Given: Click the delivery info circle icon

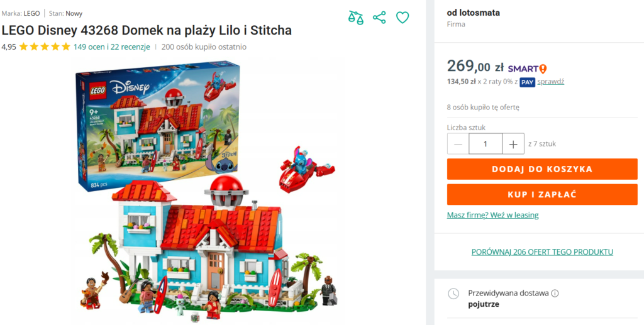Looking at the screenshot, I should [555, 294].
